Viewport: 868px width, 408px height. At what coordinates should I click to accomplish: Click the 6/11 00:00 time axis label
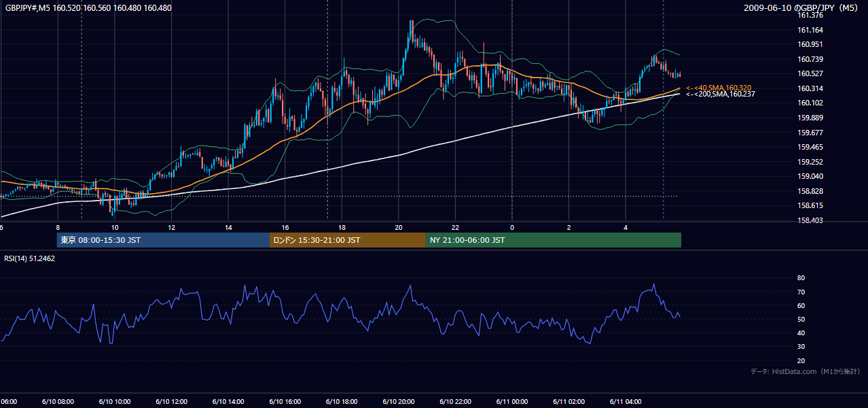click(512, 402)
